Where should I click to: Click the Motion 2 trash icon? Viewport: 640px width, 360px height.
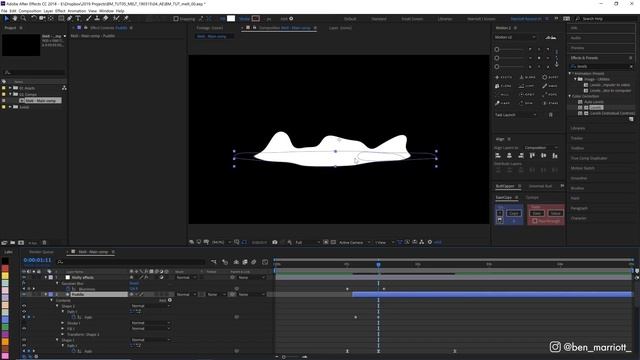(x=551, y=115)
